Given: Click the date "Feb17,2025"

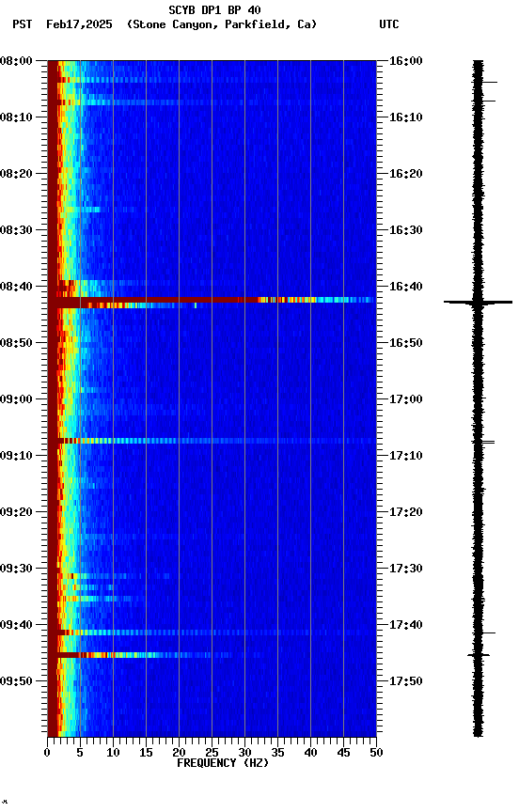Looking at the screenshot, I should click(x=79, y=24).
